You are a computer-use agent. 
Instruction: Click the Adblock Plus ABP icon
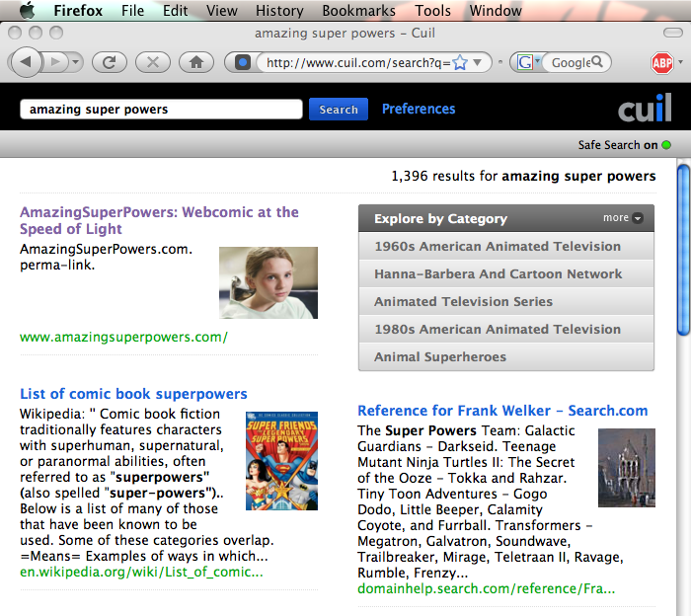pos(662,63)
